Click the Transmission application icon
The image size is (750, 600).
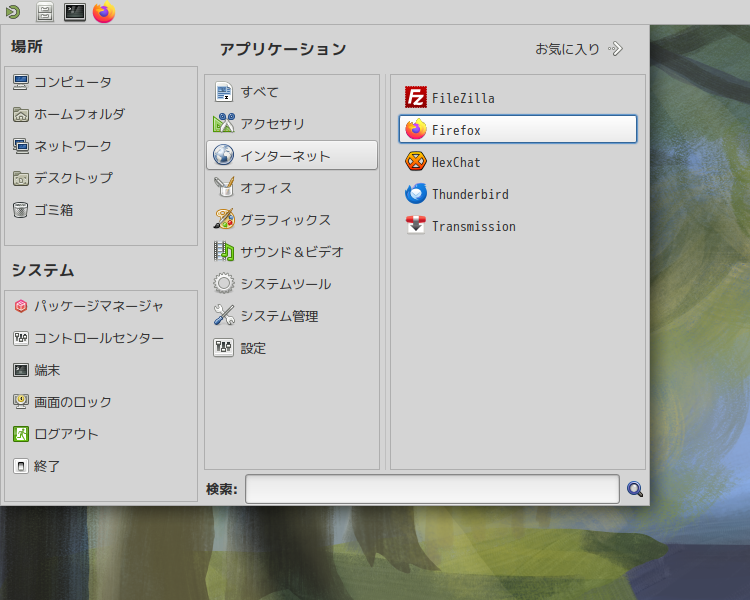click(416, 226)
